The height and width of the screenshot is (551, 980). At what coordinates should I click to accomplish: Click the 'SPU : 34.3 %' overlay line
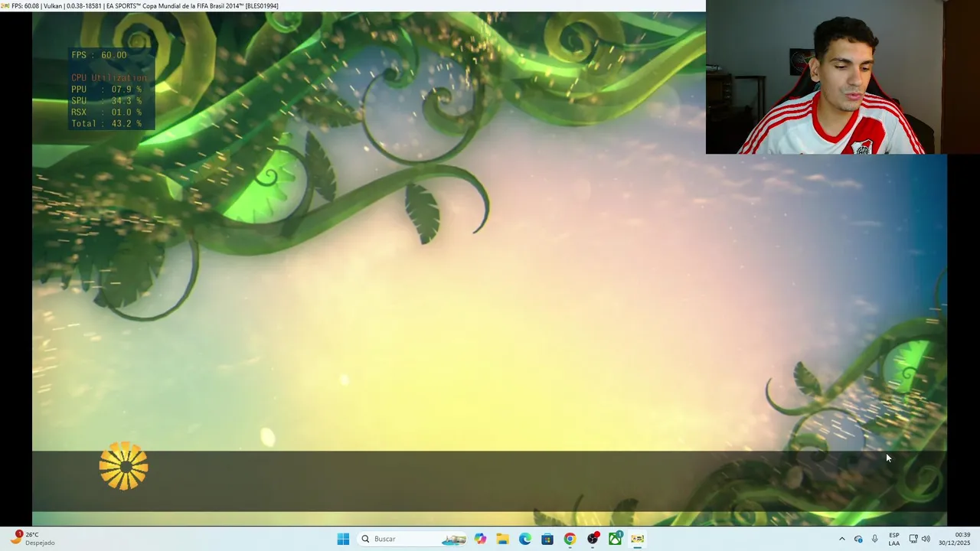pyautogui.click(x=106, y=101)
